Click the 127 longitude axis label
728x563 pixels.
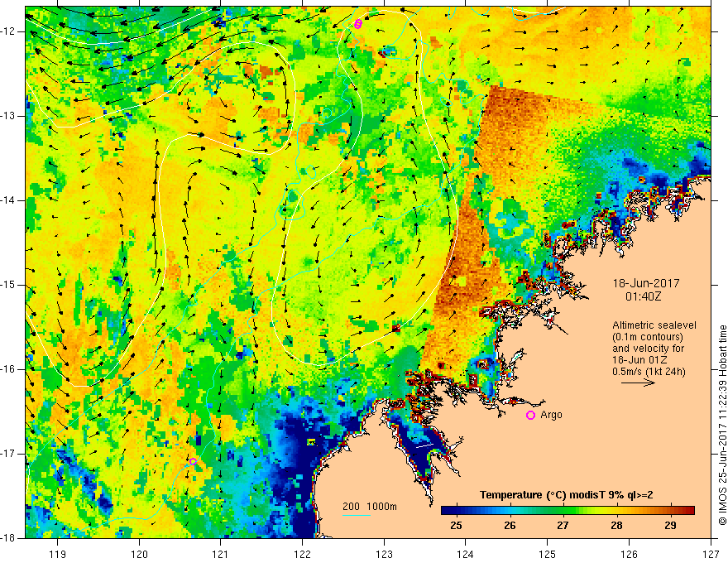point(711,554)
